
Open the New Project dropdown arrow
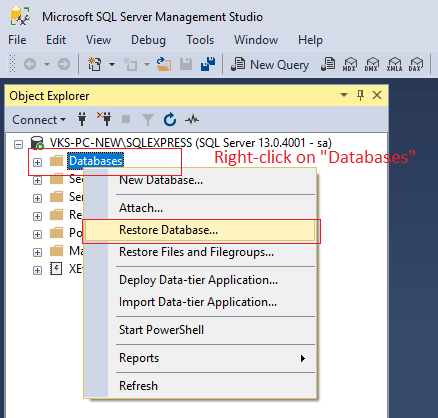click(112, 64)
